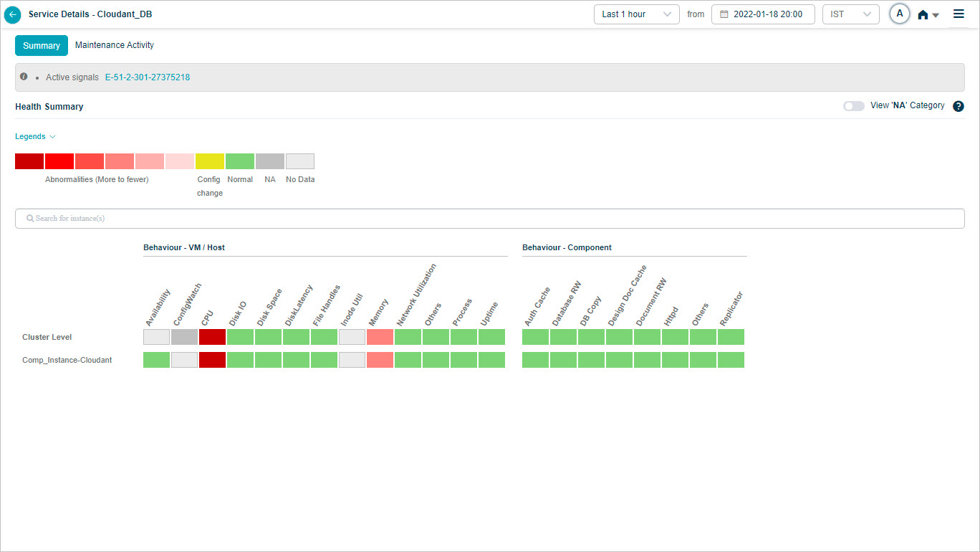Toggle the View 'NA' Category switch

pyautogui.click(x=853, y=106)
